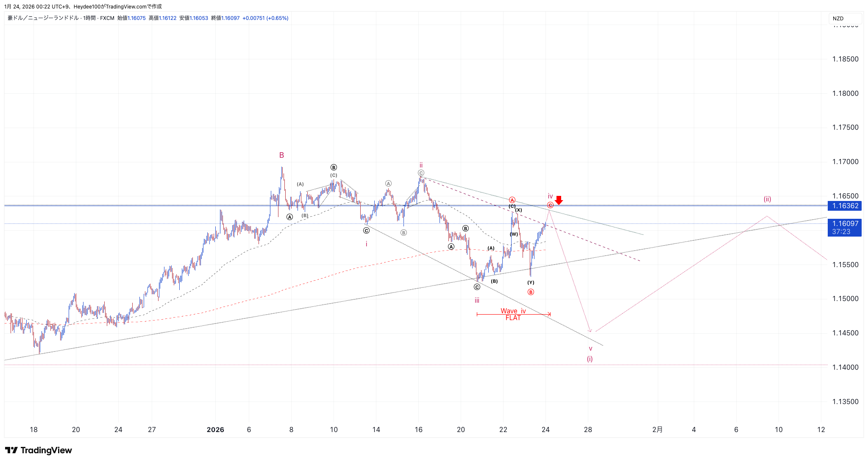Viewport: 868px width, 463px height.
Task: Click the '28' date label on time axis
Action: click(x=588, y=430)
